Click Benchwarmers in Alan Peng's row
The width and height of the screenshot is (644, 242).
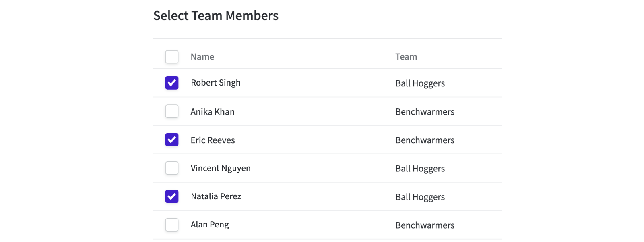coord(425,225)
